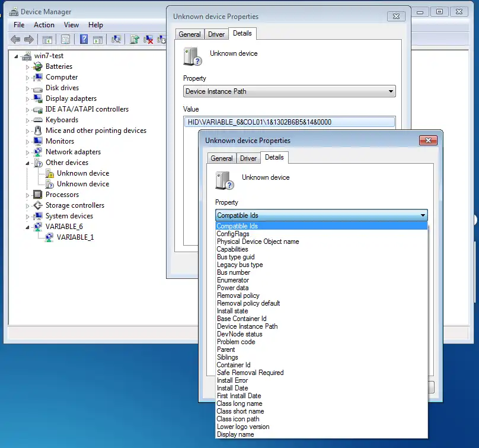Viewport: 479px width, 448px height.
Task: Open the Action menu
Action: tap(44, 25)
